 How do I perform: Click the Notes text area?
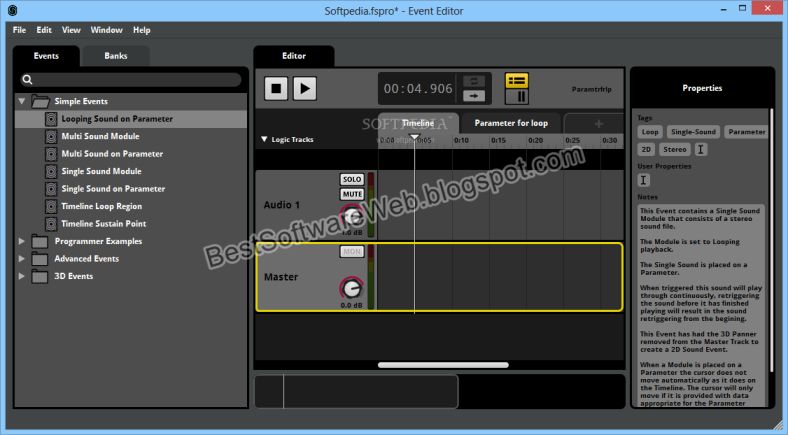pos(701,305)
